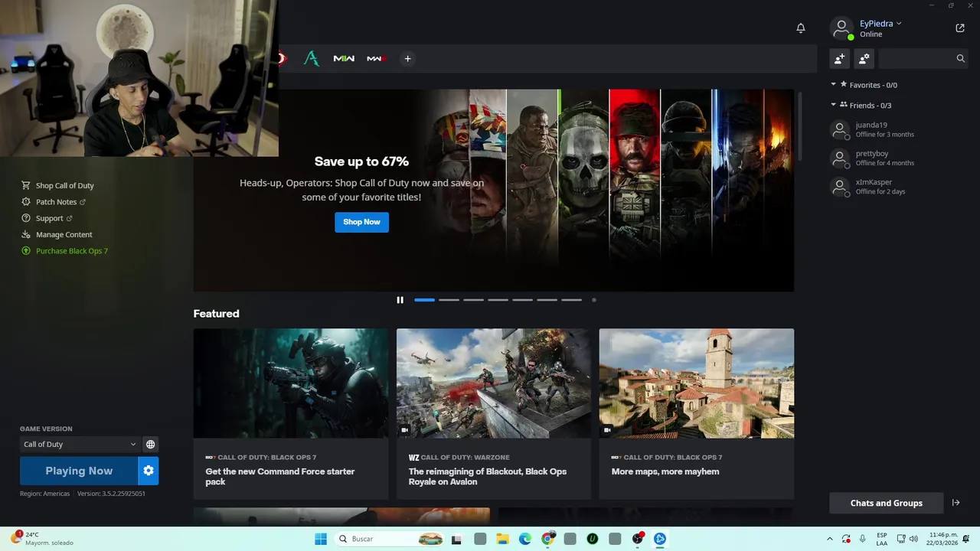Click the blue Shop Now button
The image size is (980, 551).
pyautogui.click(x=361, y=222)
